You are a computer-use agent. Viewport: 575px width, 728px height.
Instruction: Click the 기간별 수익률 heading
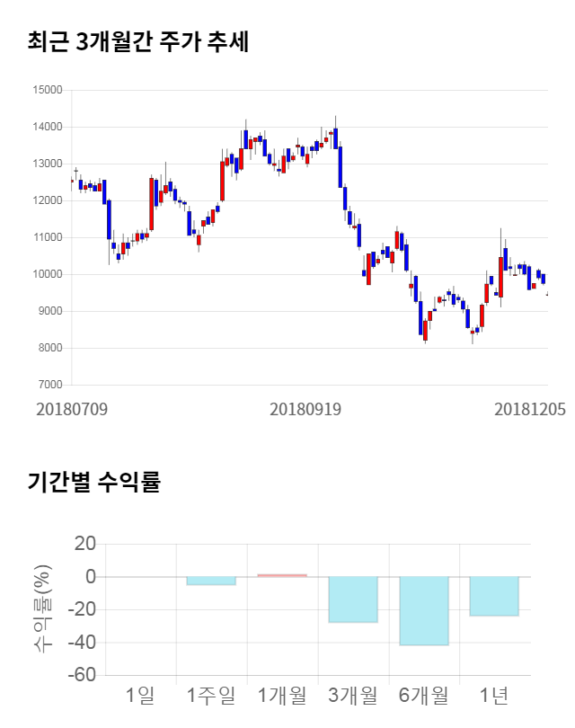(93, 482)
